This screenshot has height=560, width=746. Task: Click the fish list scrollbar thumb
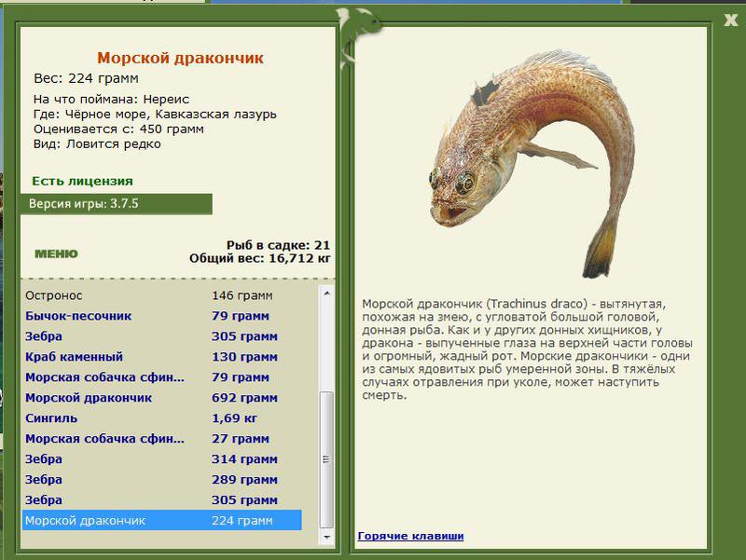327,459
